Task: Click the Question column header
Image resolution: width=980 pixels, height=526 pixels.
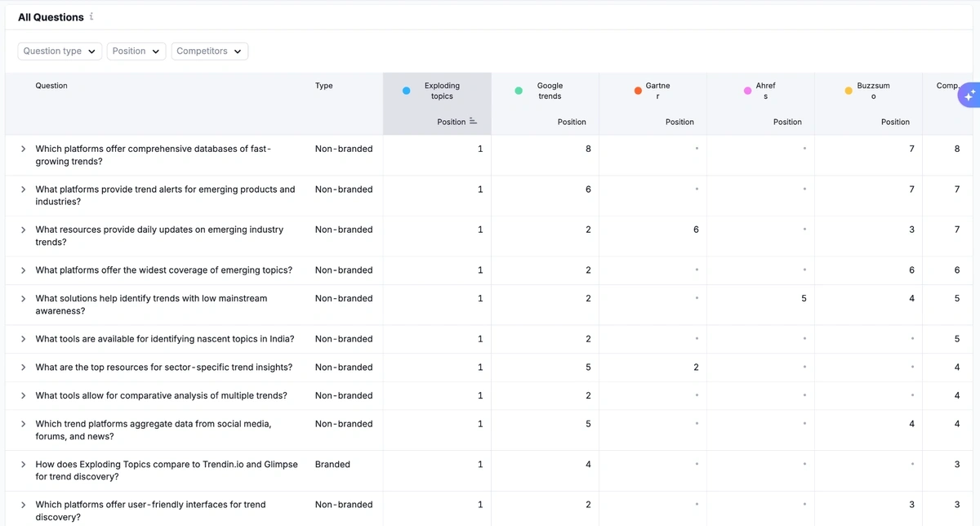Action: tap(51, 86)
